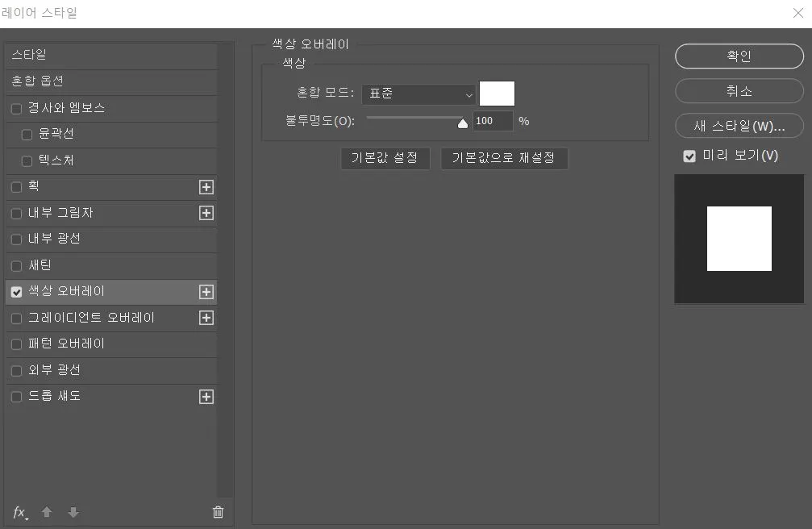
Task: Open the overlay color swatch picker
Action: tap(497, 93)
